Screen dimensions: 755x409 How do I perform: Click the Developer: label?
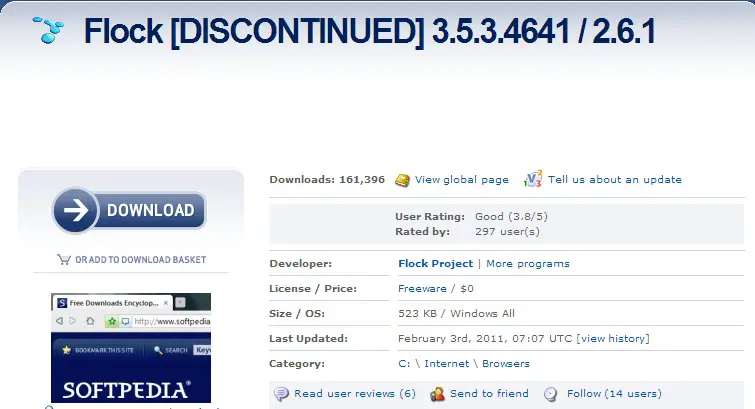(300, 264)
